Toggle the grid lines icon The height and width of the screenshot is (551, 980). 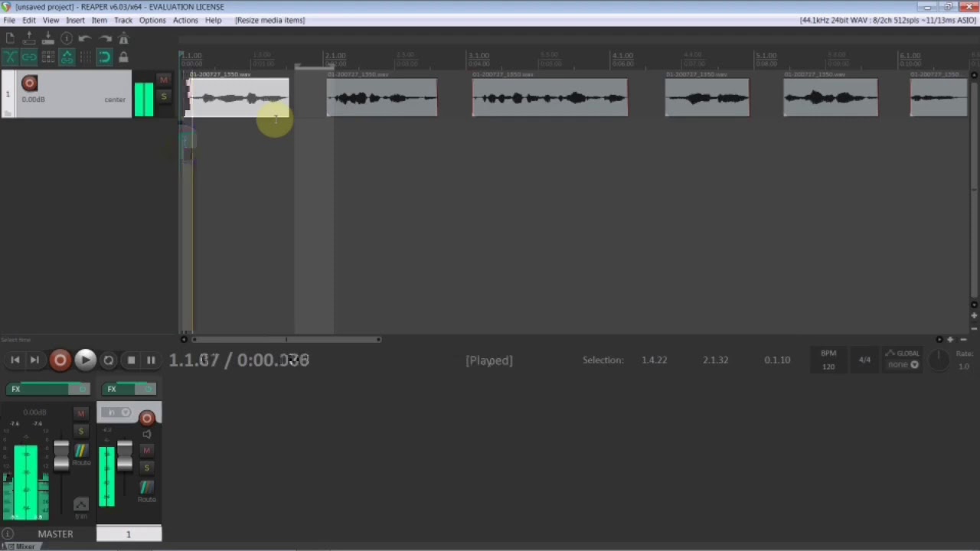tap(85, 57)
